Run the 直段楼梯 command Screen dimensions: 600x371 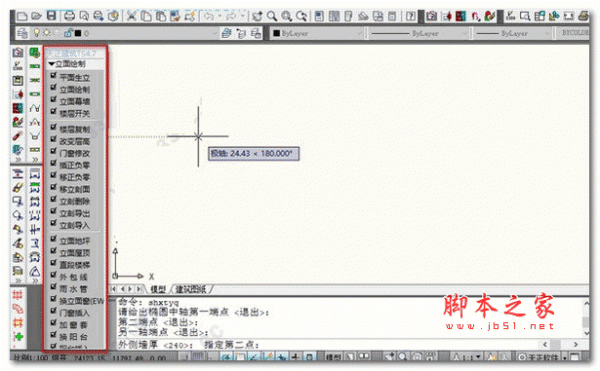click(75, 265)
